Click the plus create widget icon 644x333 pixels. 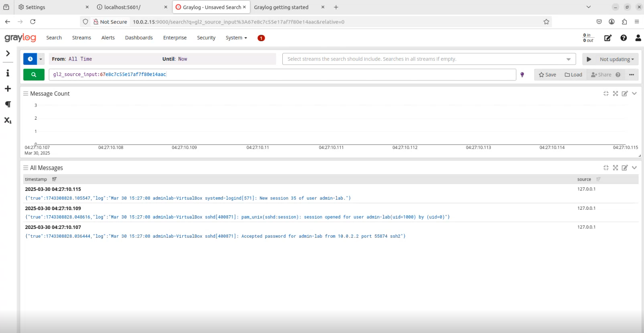coord(8,88)
